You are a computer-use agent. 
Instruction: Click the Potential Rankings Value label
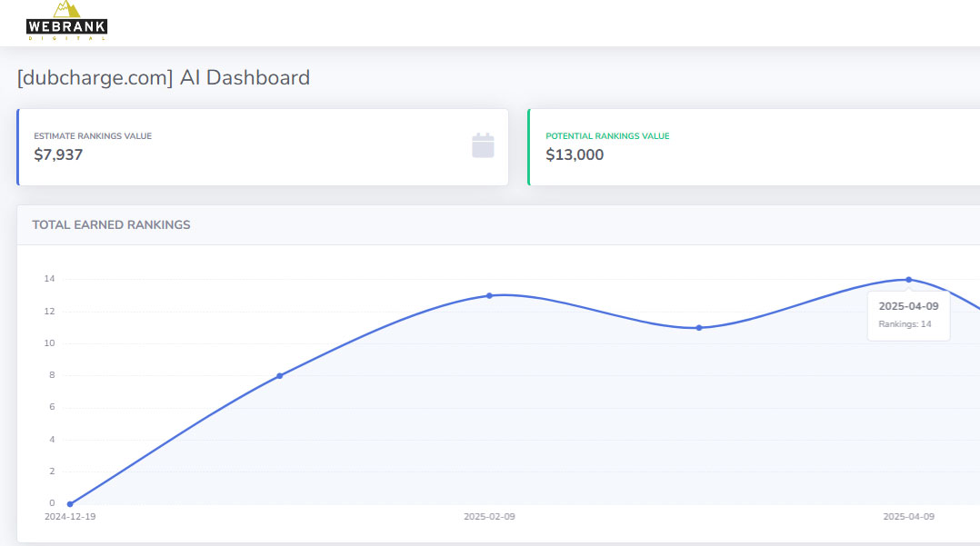(x=607, y=136)
